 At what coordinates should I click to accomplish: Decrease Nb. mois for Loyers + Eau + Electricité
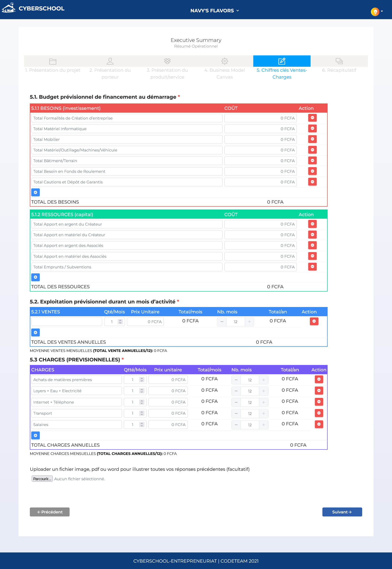tap(236, 391)
